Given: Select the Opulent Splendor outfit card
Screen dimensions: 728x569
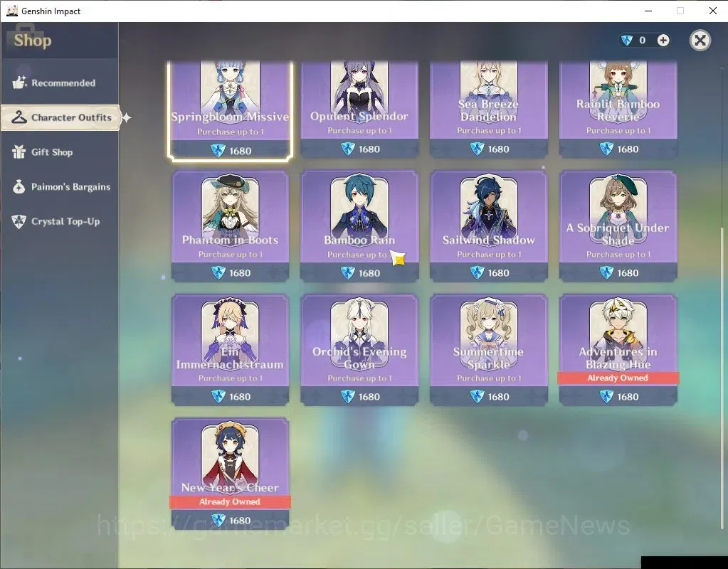Looking at the screenshot, I should pyautogui.click(x=359, y=109).
